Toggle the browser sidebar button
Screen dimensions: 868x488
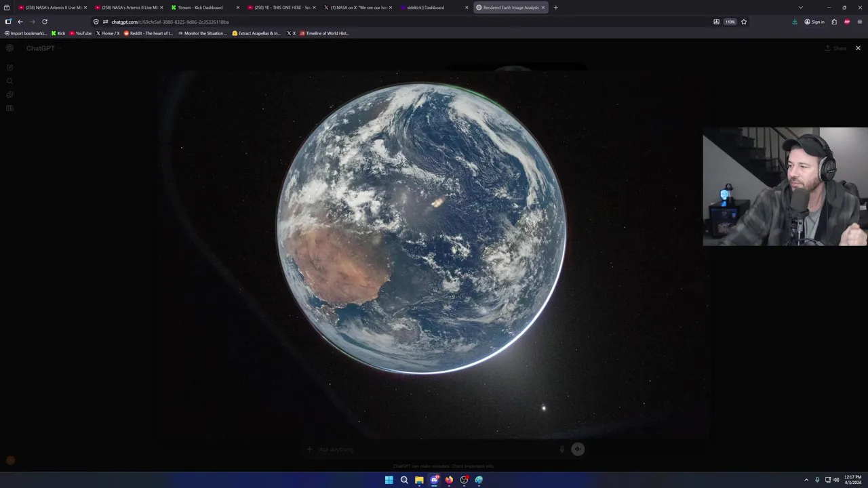pyautogui.click(x=8, y=22)
